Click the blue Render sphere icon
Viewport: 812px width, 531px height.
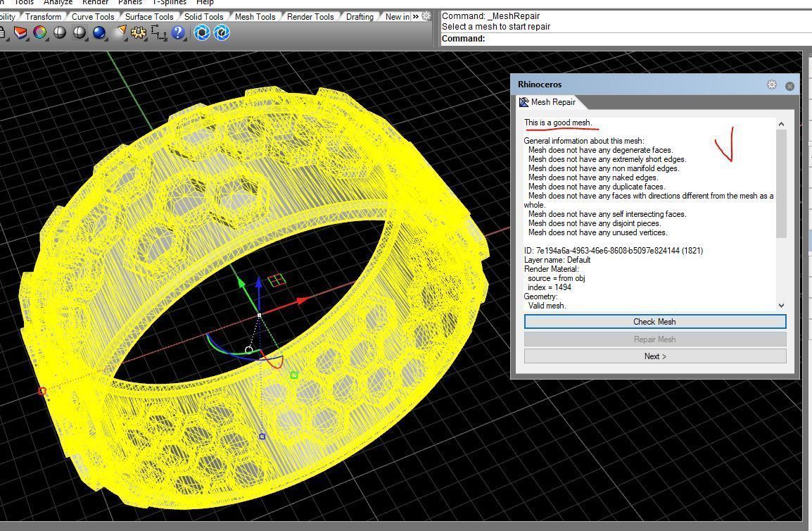pos(99,32)
